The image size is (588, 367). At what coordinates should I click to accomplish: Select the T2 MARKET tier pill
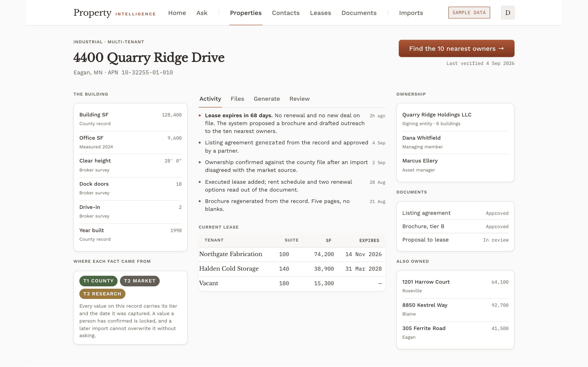140,281
